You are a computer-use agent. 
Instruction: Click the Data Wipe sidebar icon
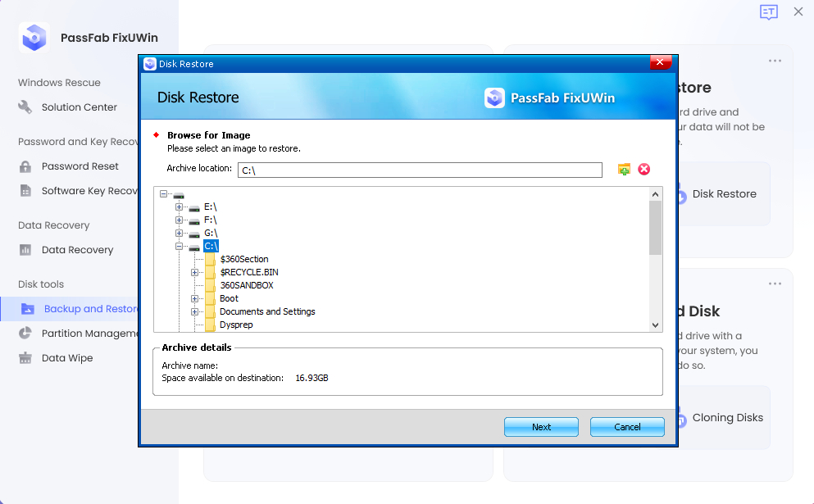coord(25,358)
